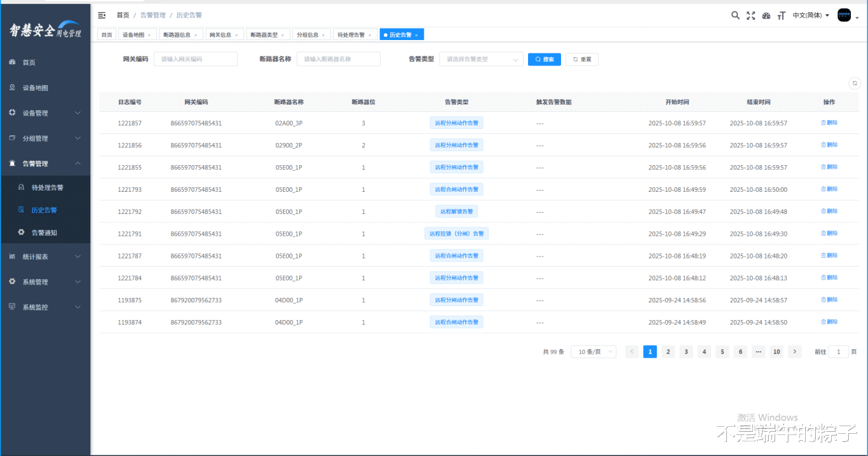Viewport: 868px width, 456px height.
Task: Click the table refresh circular icon
Action: [x=855, y=83]
